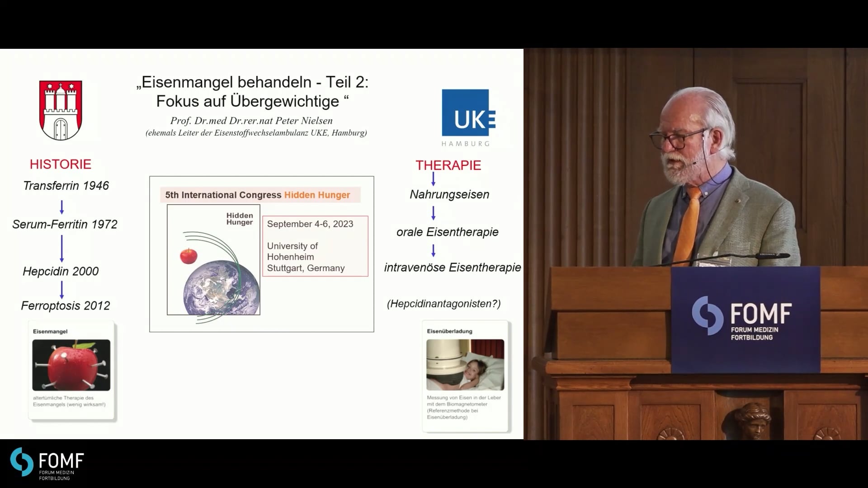Click 'intravenöse Eisentherapie' text

[x=453, y=267]
